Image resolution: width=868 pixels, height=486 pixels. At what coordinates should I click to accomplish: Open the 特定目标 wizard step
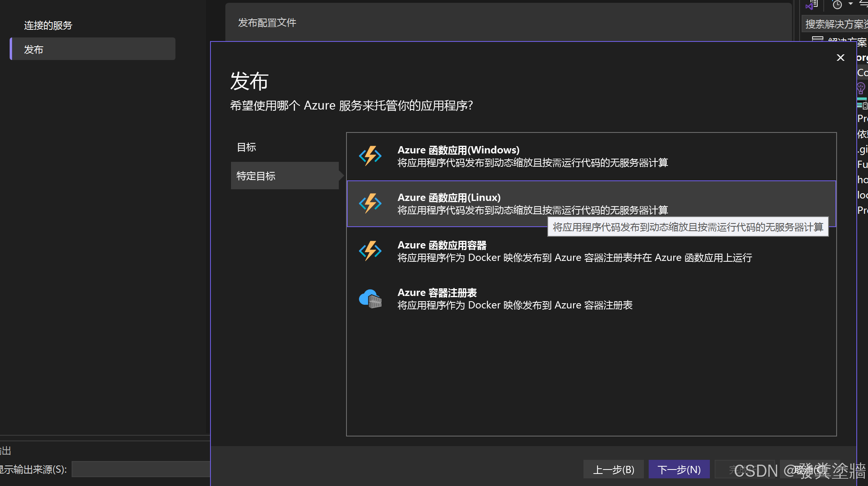coord(285,176)
